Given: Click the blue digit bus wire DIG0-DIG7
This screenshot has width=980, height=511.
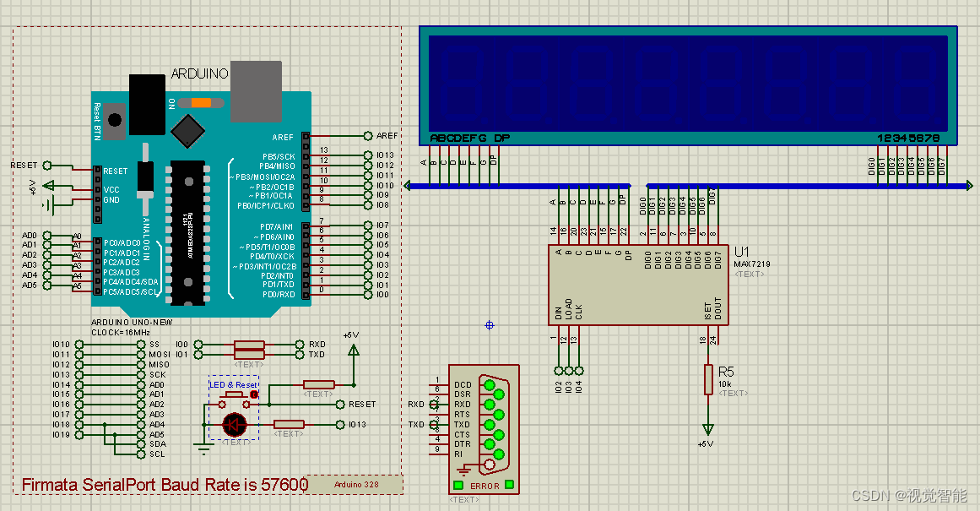Looking at the screenshot, I should (x=809, y=186).
